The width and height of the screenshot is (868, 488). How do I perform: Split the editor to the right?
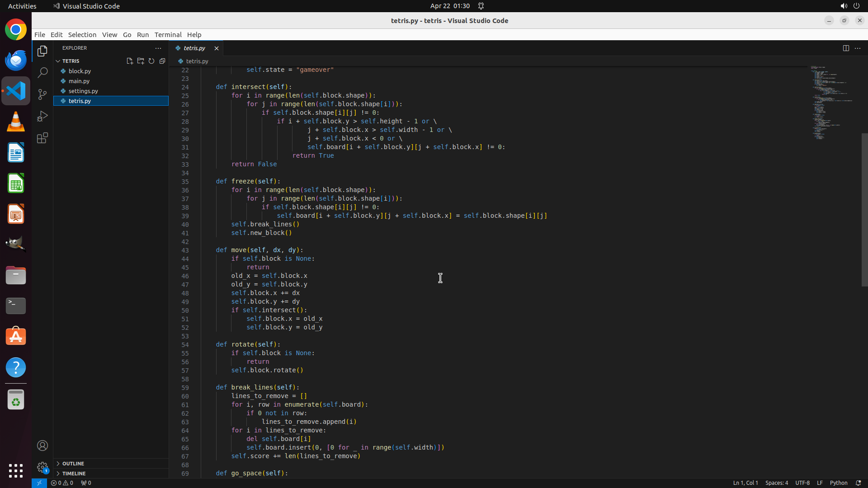[x=846, y=48]
